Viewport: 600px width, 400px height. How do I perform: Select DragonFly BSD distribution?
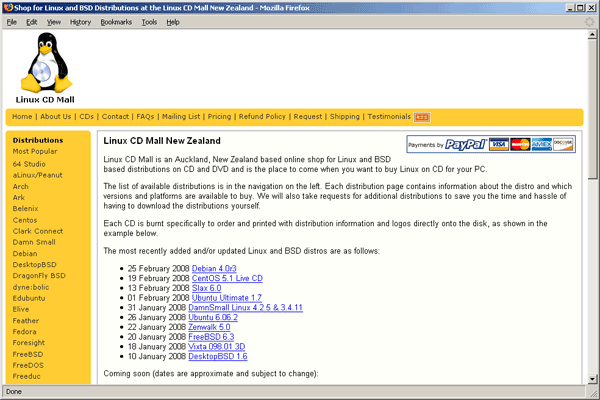pos(39,276)
